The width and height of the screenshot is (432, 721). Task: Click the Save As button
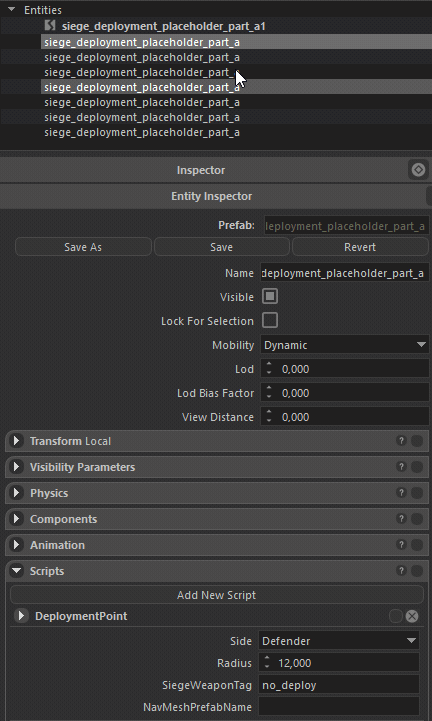pos(83,247)
